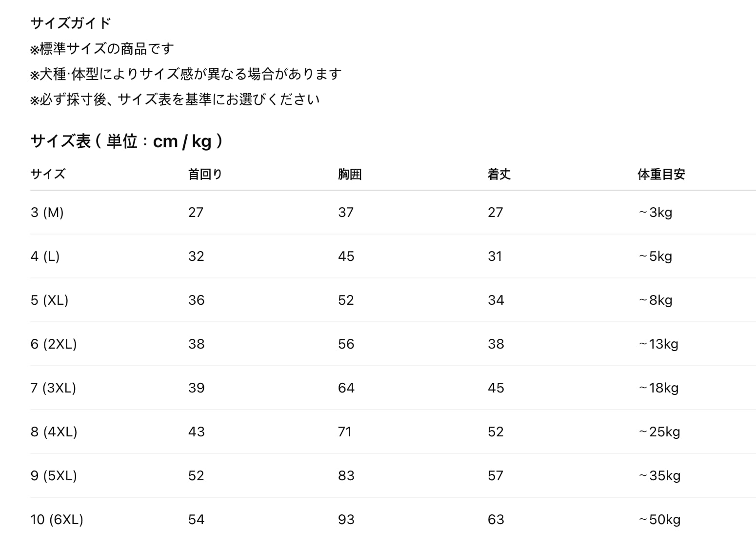The image size is (756, 550).
Task: Click the サイズ表 unit heading
Action: tap(126, 141)
